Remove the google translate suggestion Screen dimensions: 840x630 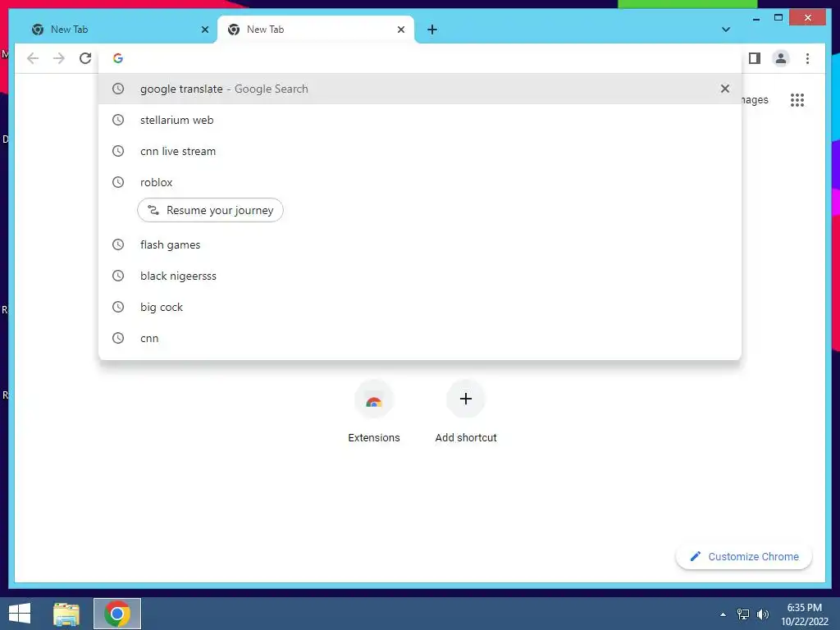(x=725, y=89)
